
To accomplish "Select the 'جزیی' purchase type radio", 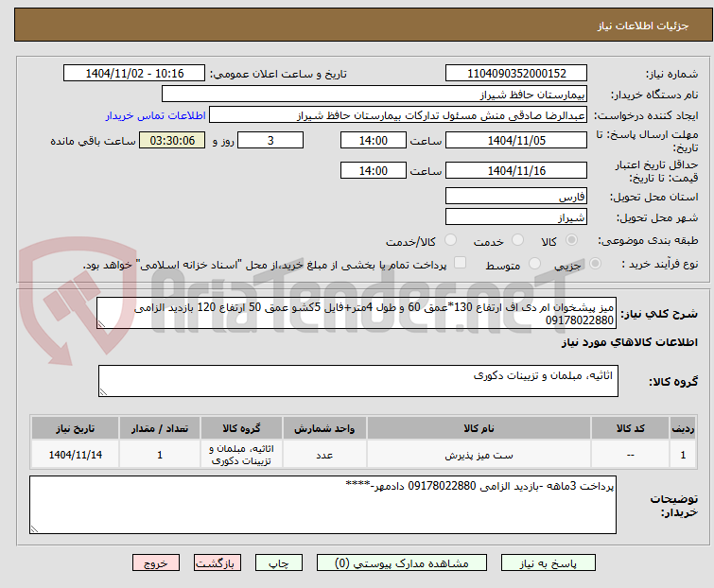I will 595,264.
